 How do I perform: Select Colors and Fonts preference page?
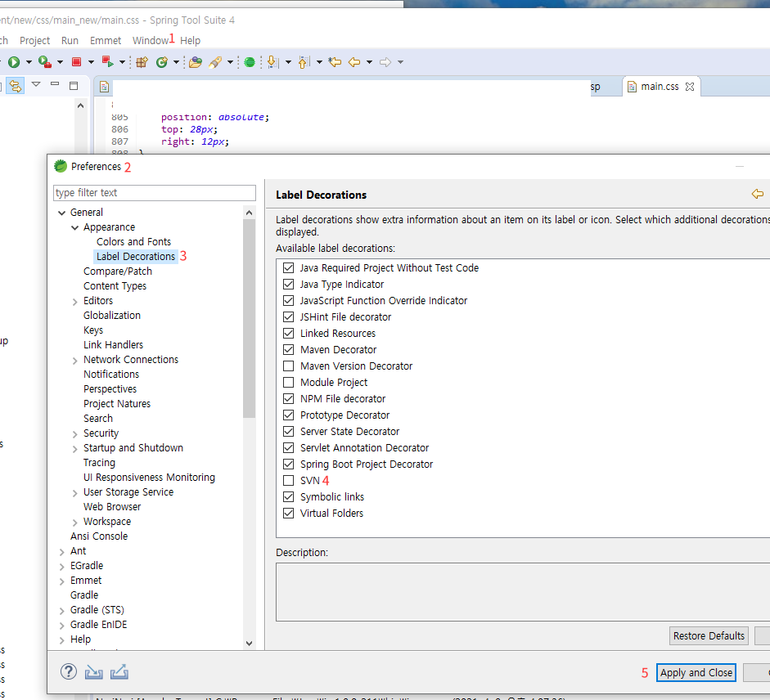(133, 241)
